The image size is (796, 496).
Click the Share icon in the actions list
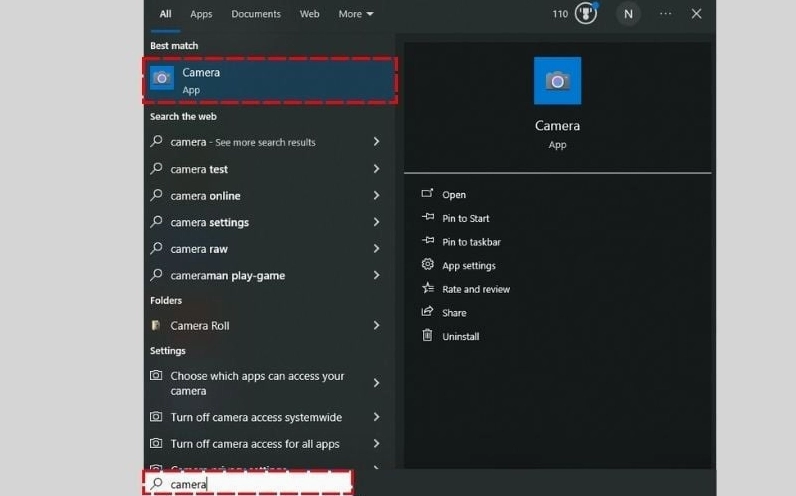(x=428, y=312)
